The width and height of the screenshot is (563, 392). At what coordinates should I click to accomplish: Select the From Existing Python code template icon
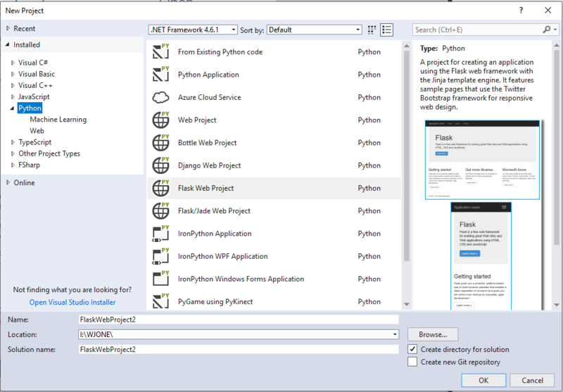tap(161, 51)
